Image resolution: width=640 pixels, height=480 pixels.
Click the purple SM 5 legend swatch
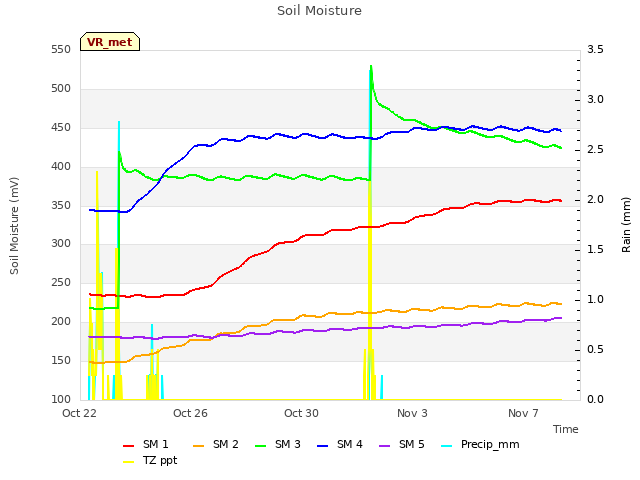(x=385, y=446)
